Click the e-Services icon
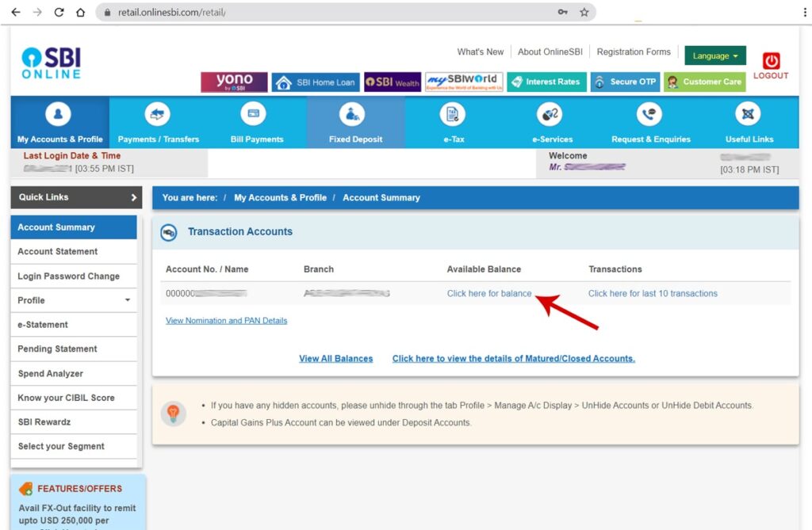This screenshot has height=530, width=812. [550, 114]
